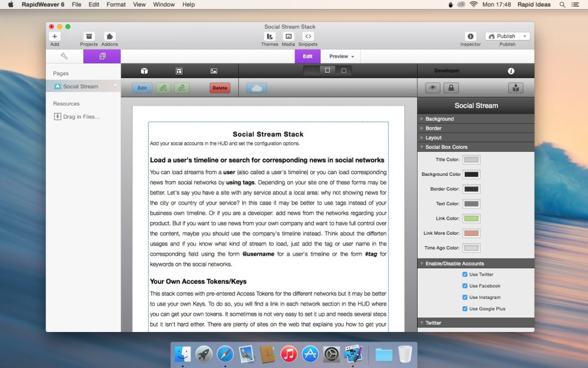Select the Social Stream page
588x368 pixels.
pos(83,86)
